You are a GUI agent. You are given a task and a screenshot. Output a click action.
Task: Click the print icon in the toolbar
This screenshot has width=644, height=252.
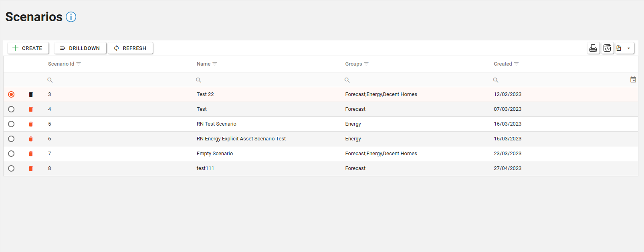(x=593, y=48)
